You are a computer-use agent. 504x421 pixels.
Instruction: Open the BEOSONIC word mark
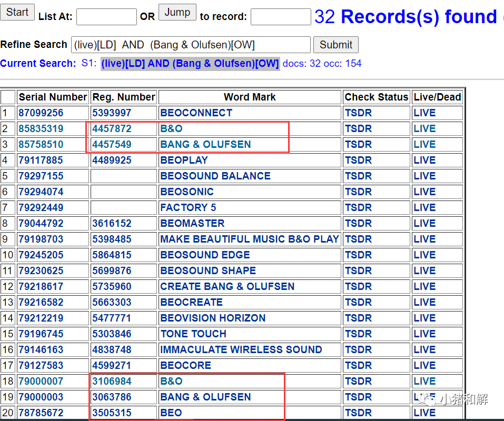pos(187,192)
